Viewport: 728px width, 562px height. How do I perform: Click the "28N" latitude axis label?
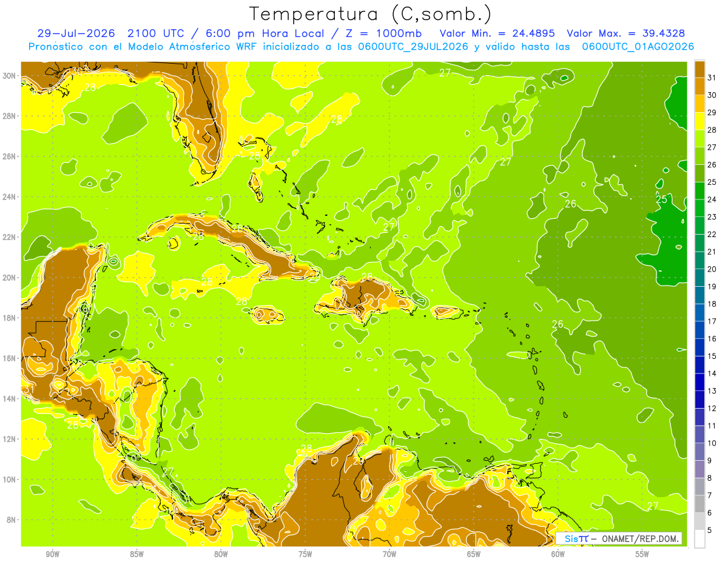(10, 116)
